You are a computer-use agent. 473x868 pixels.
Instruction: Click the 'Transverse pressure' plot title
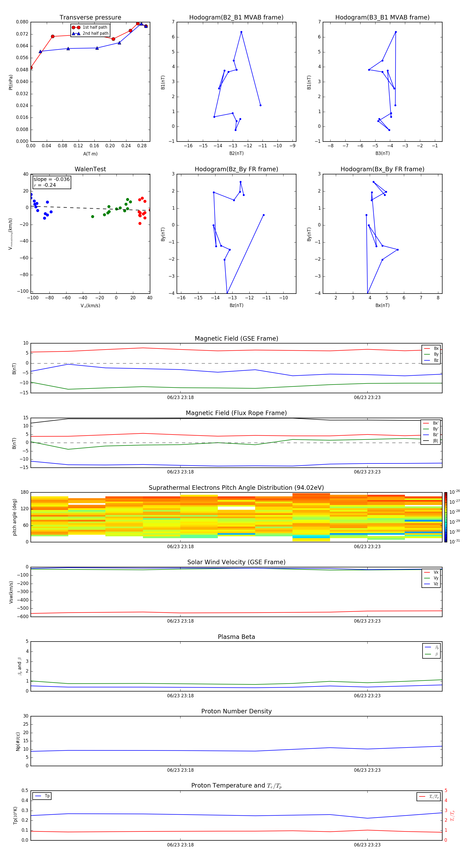(90, 17)
